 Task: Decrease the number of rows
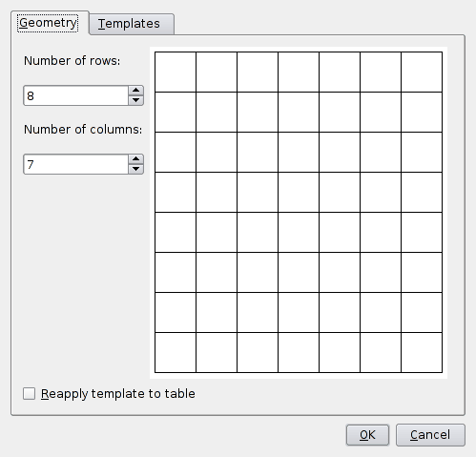point(136,100)
